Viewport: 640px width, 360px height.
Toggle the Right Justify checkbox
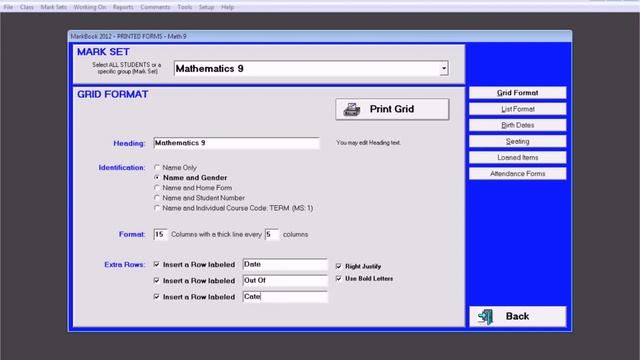click(339, 266)
